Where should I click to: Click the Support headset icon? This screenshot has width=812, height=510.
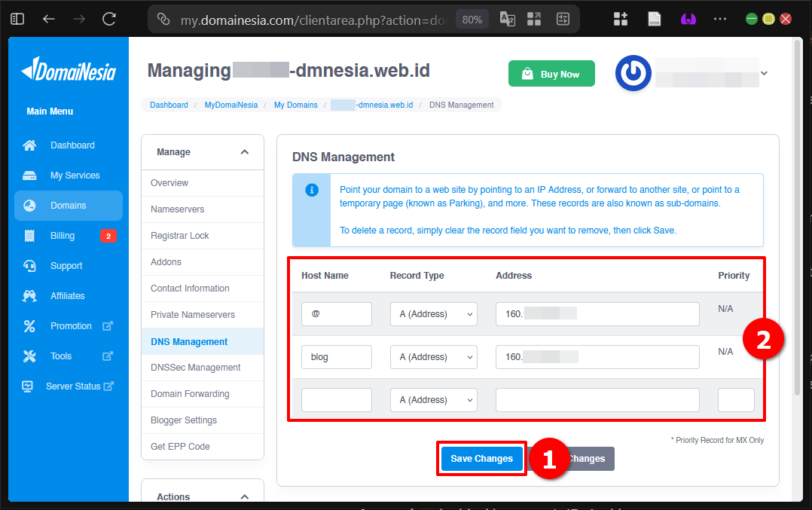pyautogui.click(x=29, y=265)
